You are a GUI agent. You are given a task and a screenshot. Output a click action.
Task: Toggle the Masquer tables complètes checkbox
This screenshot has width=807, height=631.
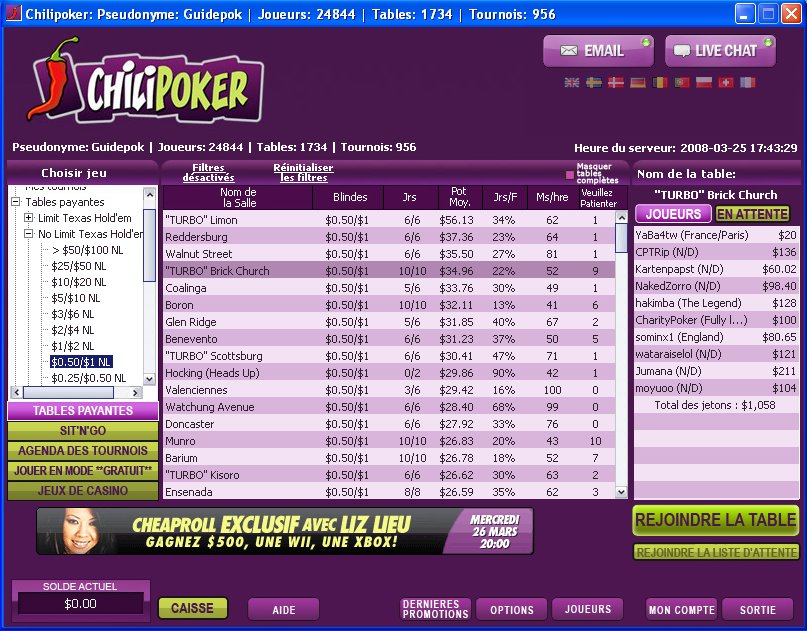tap(569, 175)
